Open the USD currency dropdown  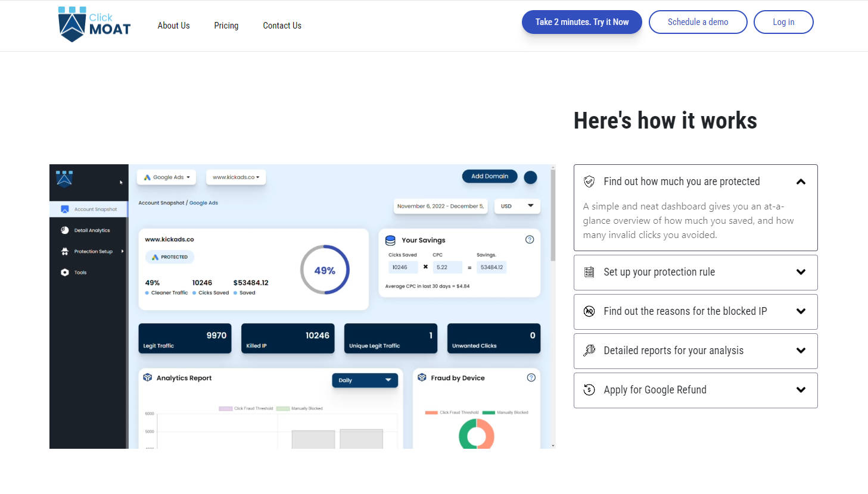click(517, 206)
